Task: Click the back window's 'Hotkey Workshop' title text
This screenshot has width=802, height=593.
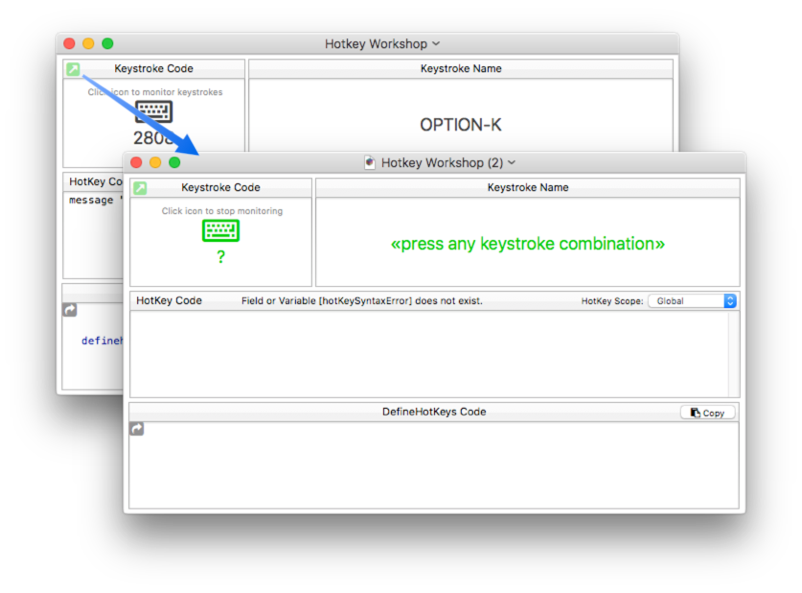Action: click(376, 44)
